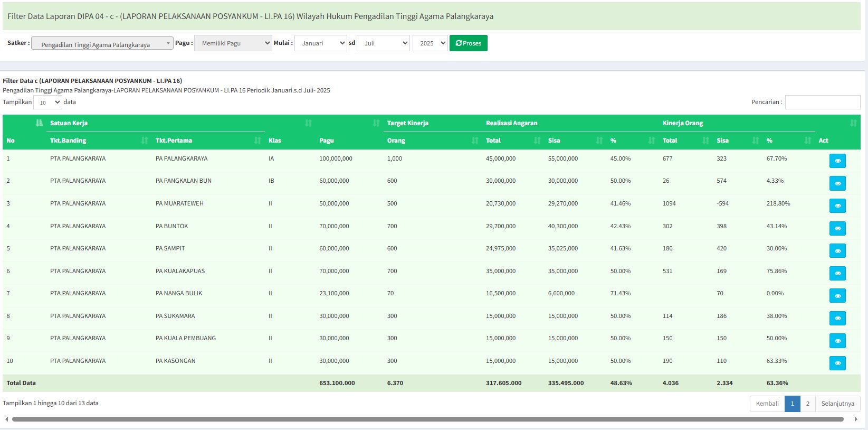Click the 71.43% realization cell

coord(621,293)
